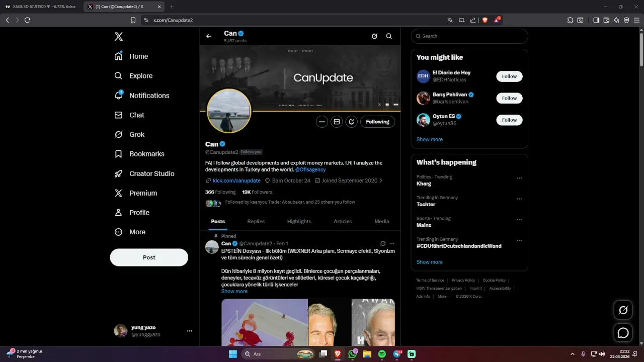Open Can's profile picture
The image size is (644, 362).
[229, 111]
